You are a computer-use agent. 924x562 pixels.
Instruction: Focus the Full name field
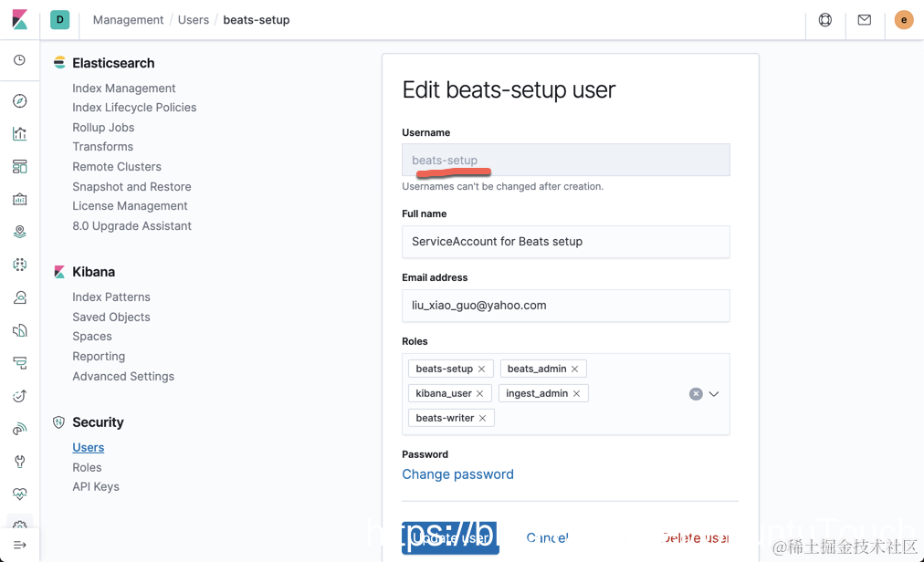(566, 242)
